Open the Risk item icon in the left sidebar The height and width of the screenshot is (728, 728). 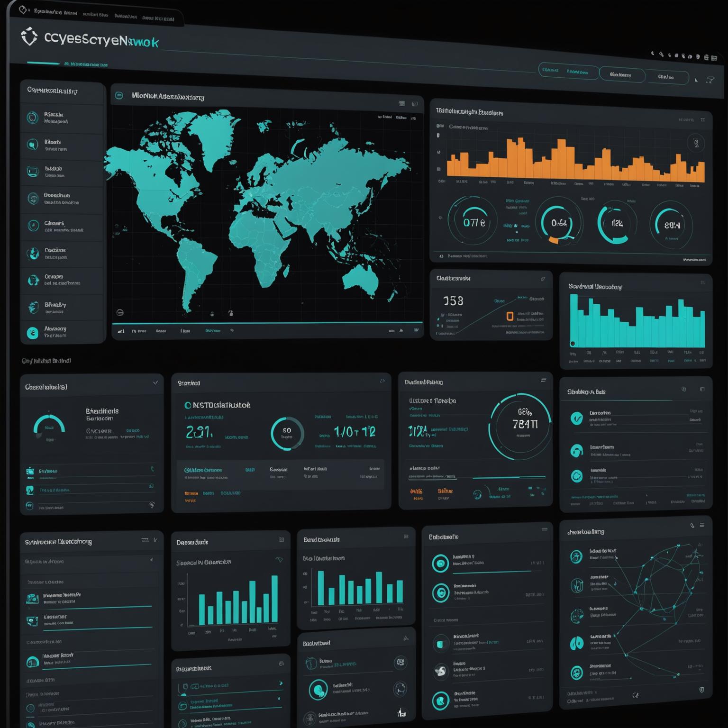pos(33,118)
